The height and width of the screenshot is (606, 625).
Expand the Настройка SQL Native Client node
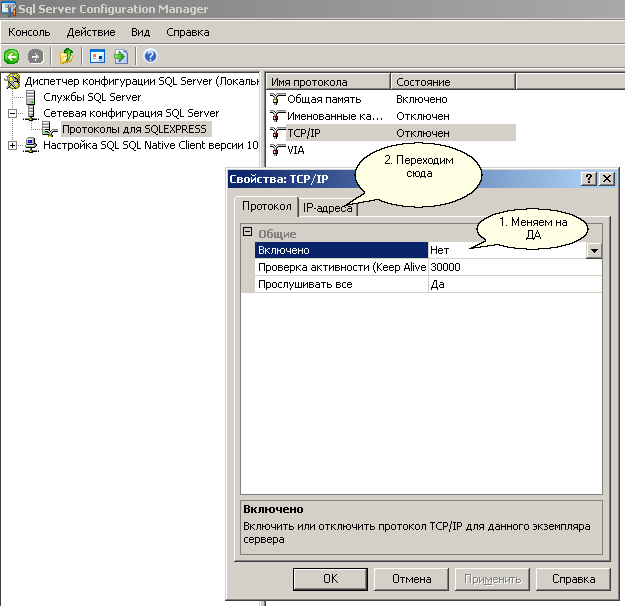click(13, 145)
